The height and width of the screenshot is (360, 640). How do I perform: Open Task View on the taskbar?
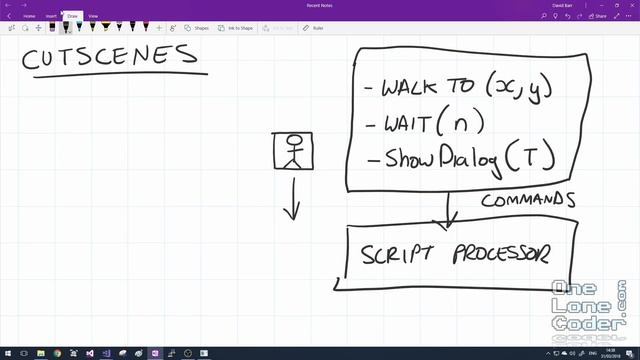24,353
